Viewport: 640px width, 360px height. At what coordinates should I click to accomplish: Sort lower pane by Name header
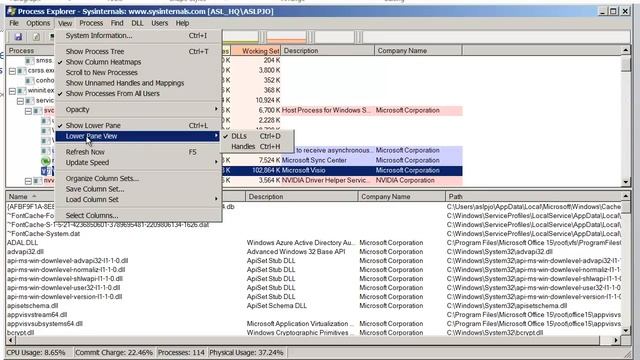(x=31, y=196)
